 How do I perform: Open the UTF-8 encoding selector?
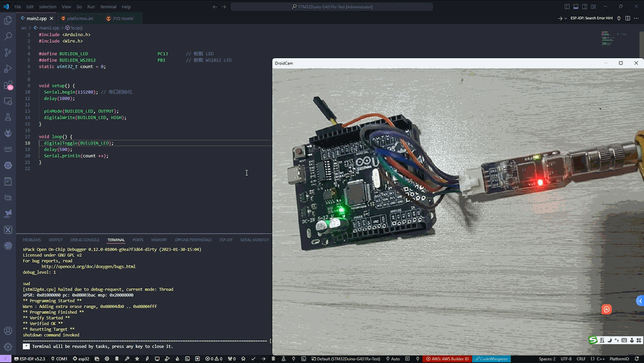pos(566,359)
